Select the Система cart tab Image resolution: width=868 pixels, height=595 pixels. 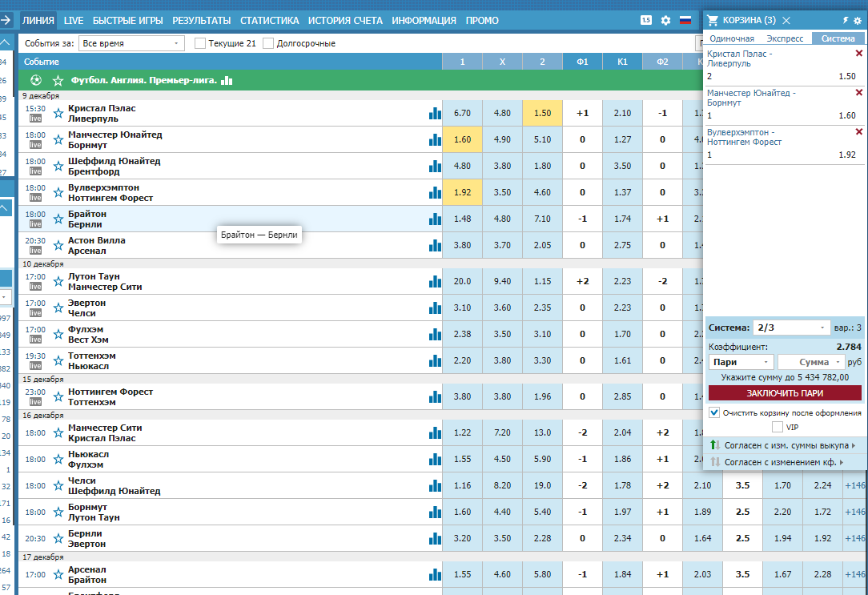pyautogui.click(x=838, y=38)
